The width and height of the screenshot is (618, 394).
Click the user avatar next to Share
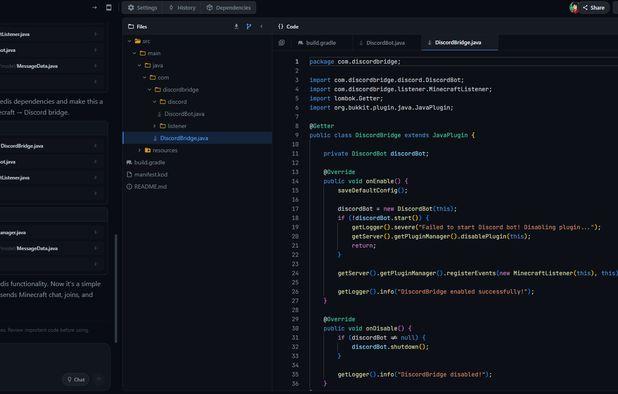[574, 7]
